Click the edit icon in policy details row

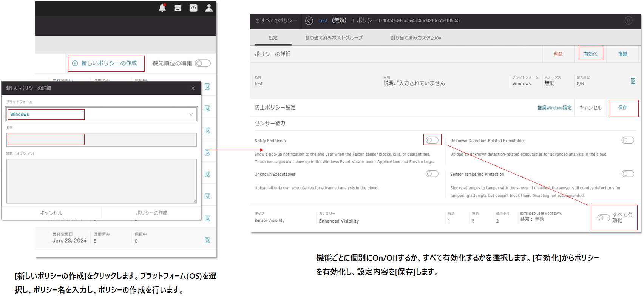633,81
